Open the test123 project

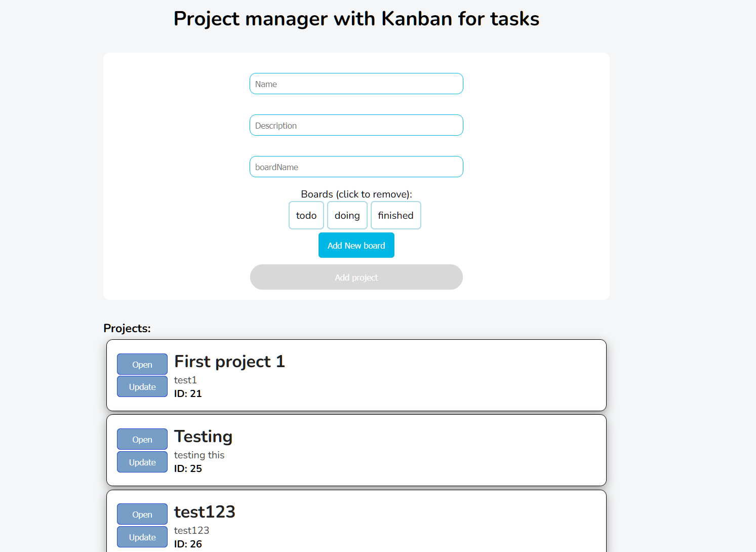coord(142,515)
